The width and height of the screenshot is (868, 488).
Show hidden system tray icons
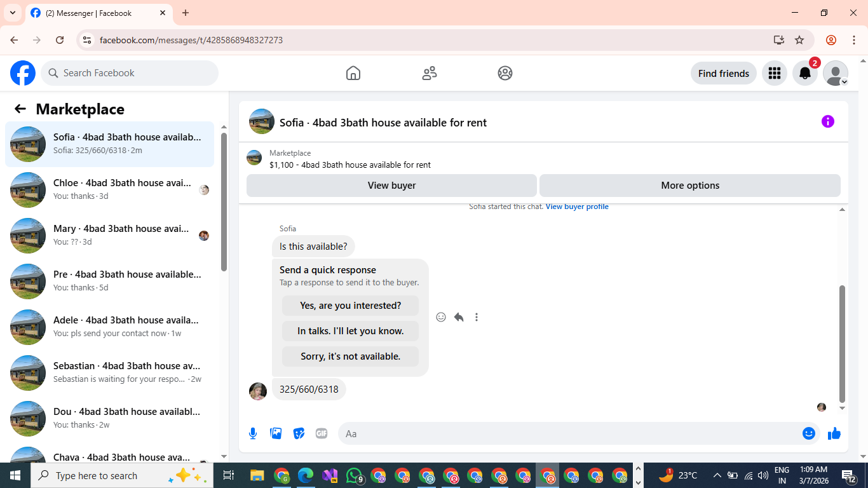(x=717, y=475)
